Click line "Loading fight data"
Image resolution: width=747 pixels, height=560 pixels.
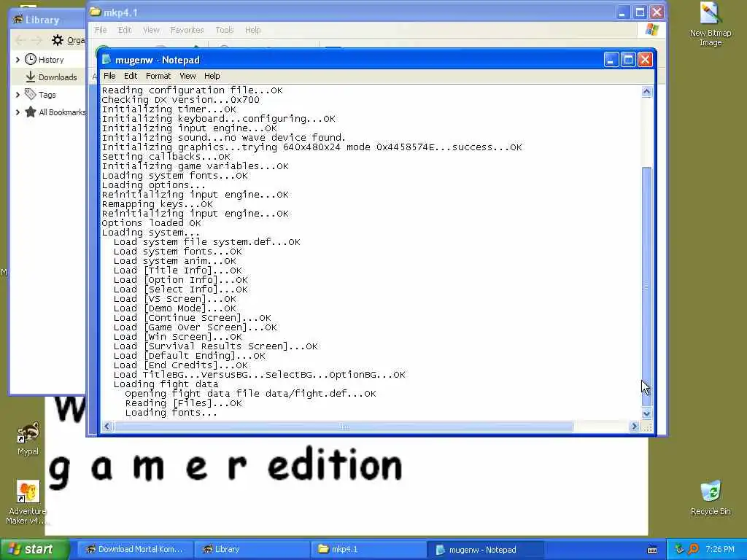pyautogui.click(x=166, y=384)
